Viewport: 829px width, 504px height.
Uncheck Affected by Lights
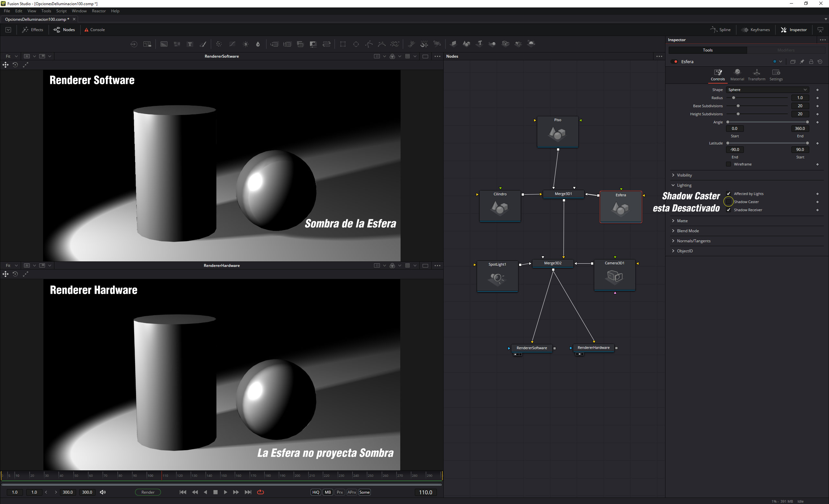pos(728,193)
